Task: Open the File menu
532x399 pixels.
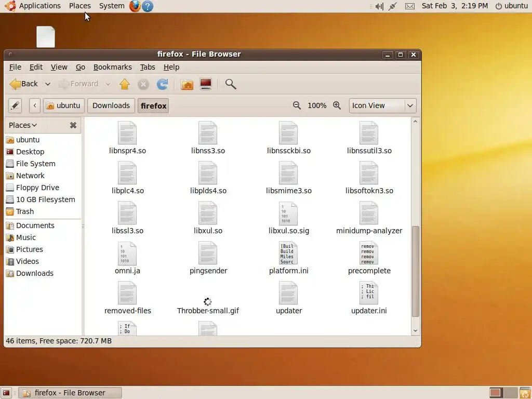Action: coord(15,67)
